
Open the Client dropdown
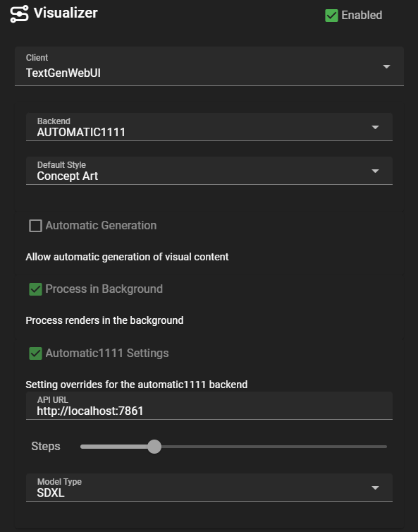coord(209,66)
